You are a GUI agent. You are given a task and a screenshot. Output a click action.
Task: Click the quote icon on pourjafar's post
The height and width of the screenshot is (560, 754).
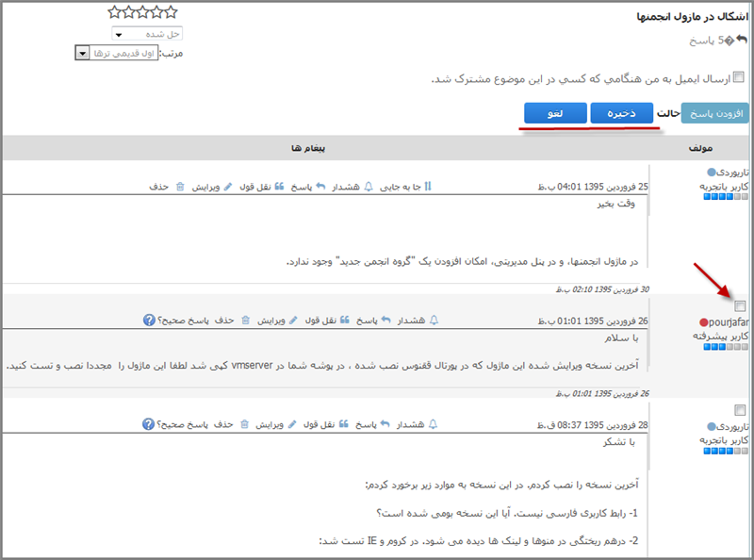pyautogui.click(x=345, y=321)
